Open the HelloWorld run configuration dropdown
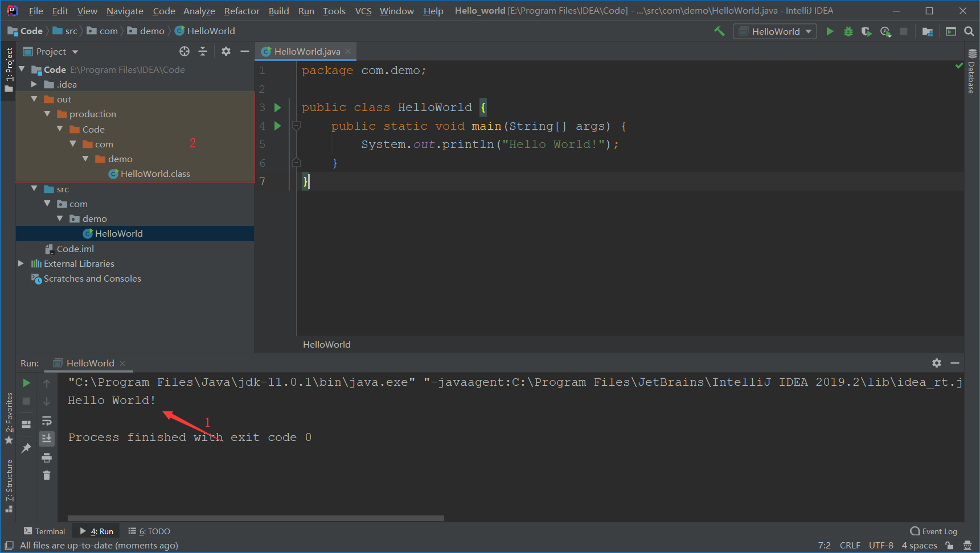This screenshot has width=980, height=553. (774, 31)
